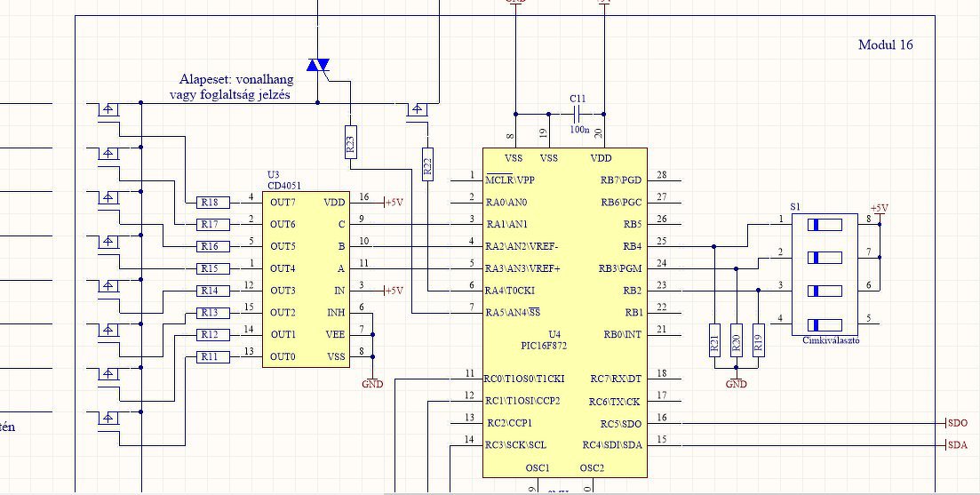Click the SDA port on the right
This screenshot has height=495, width=980.
click(957, 445)
